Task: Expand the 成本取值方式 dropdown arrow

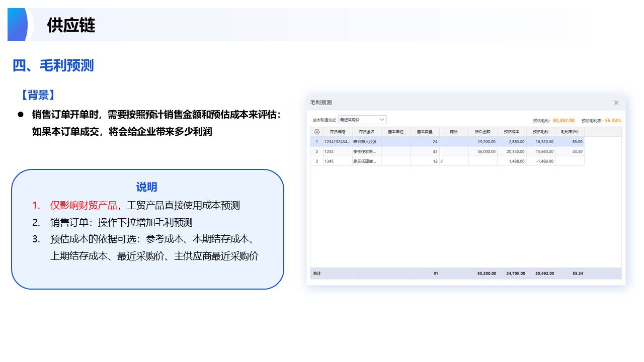Action: 381,120
